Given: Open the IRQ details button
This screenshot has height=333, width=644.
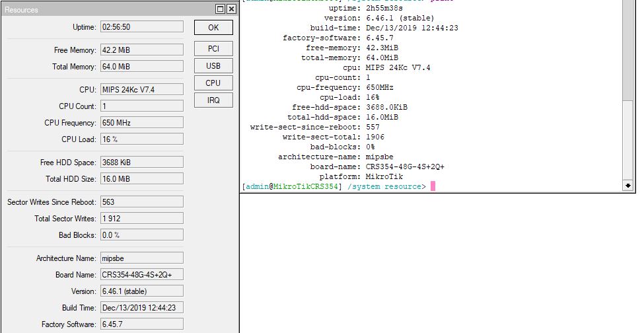Looking at the screenshot, I should tap(213, 100).
